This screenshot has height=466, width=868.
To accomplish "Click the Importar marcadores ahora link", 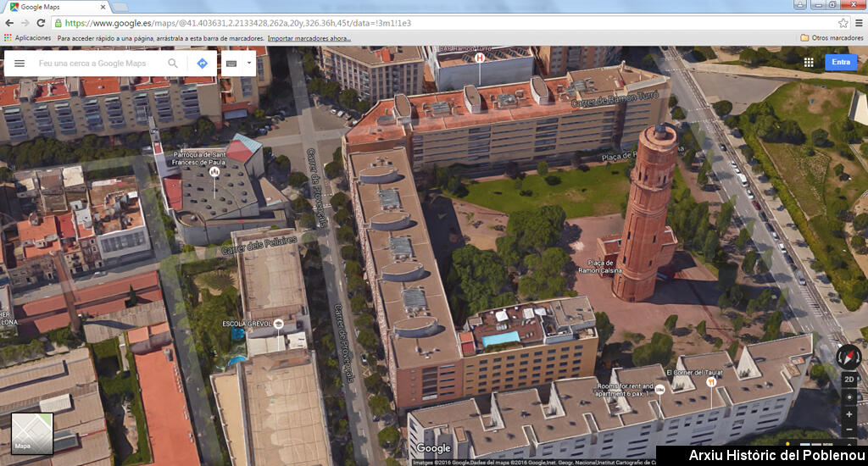I will click(309, 38).
